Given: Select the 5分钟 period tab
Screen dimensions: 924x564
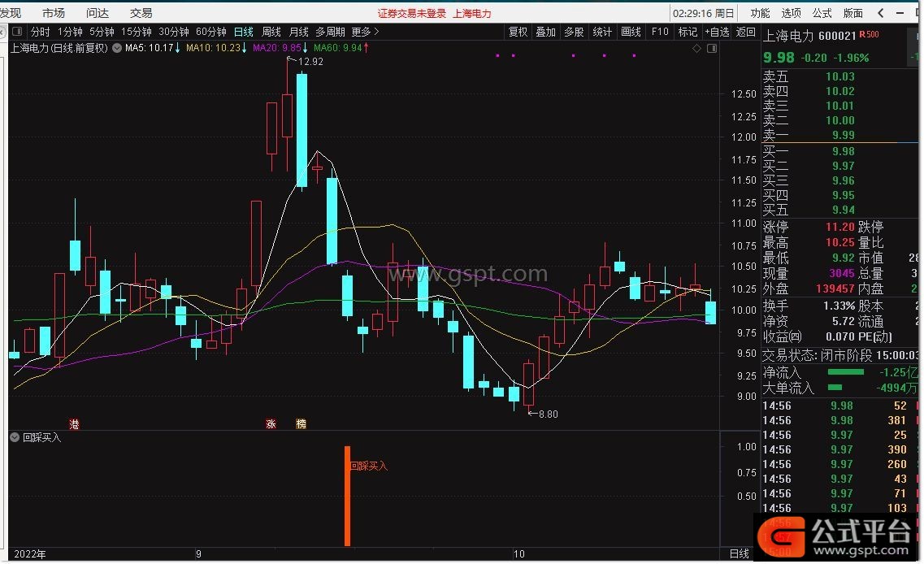Looking at the screenshot, I should pyautogui.click(x=102, y=32).
